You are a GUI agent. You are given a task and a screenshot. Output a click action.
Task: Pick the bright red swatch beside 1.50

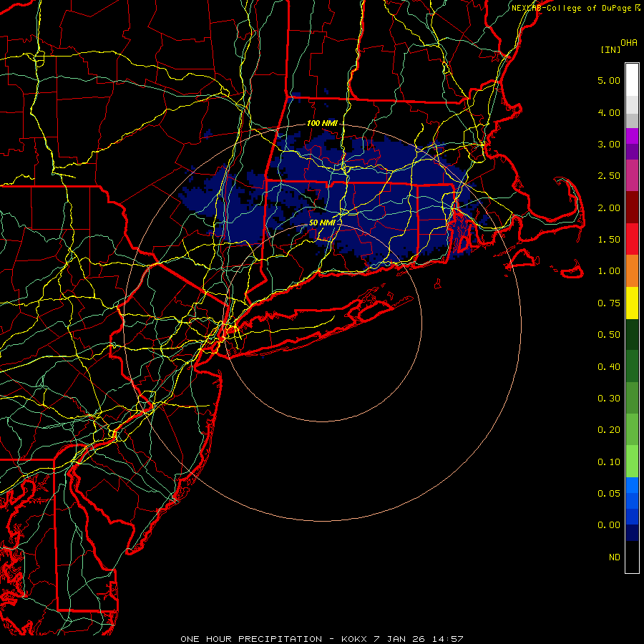coord(632,239)
